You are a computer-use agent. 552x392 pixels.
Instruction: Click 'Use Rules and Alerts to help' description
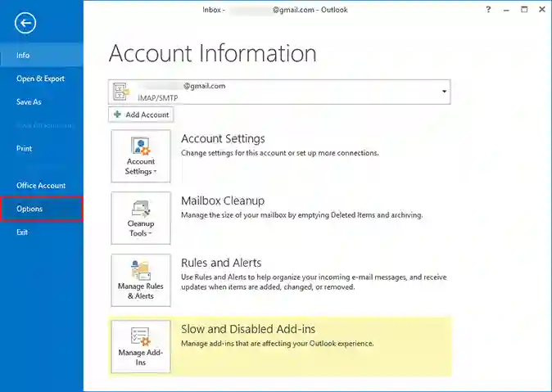point(314,282)
